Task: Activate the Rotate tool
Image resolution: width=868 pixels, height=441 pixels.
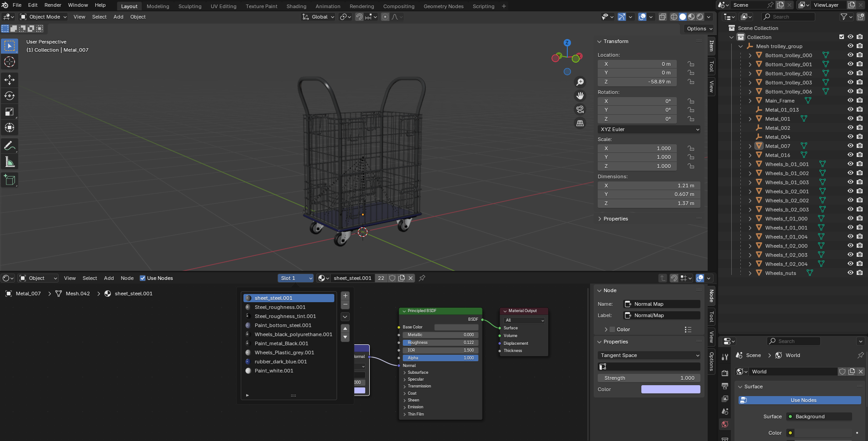Action: pyautogui.click(x=10, y=96)
